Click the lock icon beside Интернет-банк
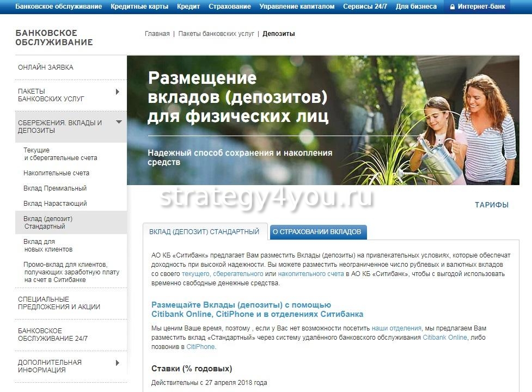The width and height of the screenshot is (532, 392). point(452,7)
